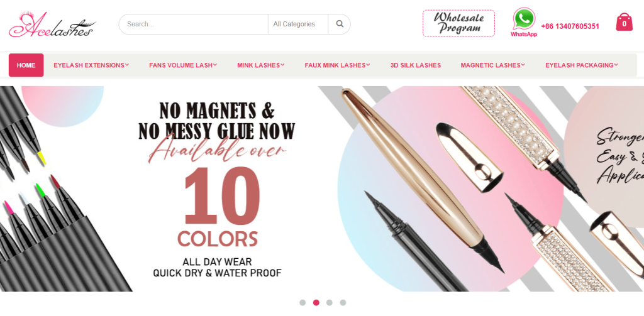The height and width of the screenshot is (316, 644).
Task: Expand the Mink Lashes submenu arrow
Action: pos(282,65)
